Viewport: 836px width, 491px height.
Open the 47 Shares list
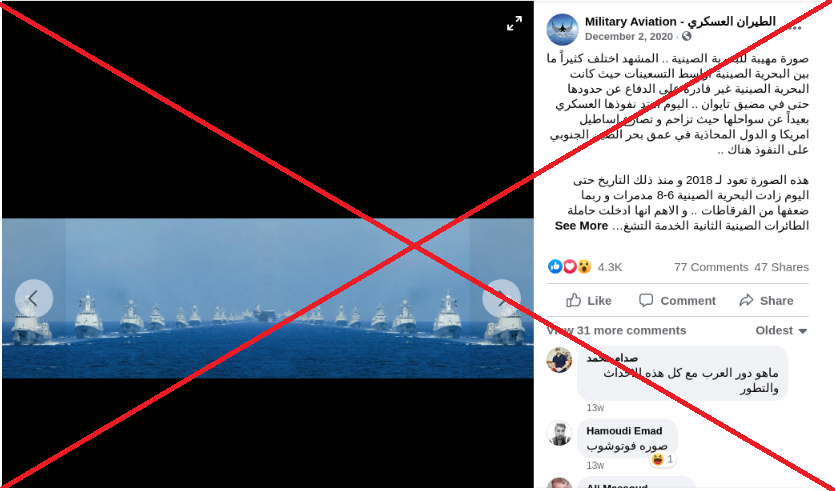pyautogui.click(x=781, y=267)
